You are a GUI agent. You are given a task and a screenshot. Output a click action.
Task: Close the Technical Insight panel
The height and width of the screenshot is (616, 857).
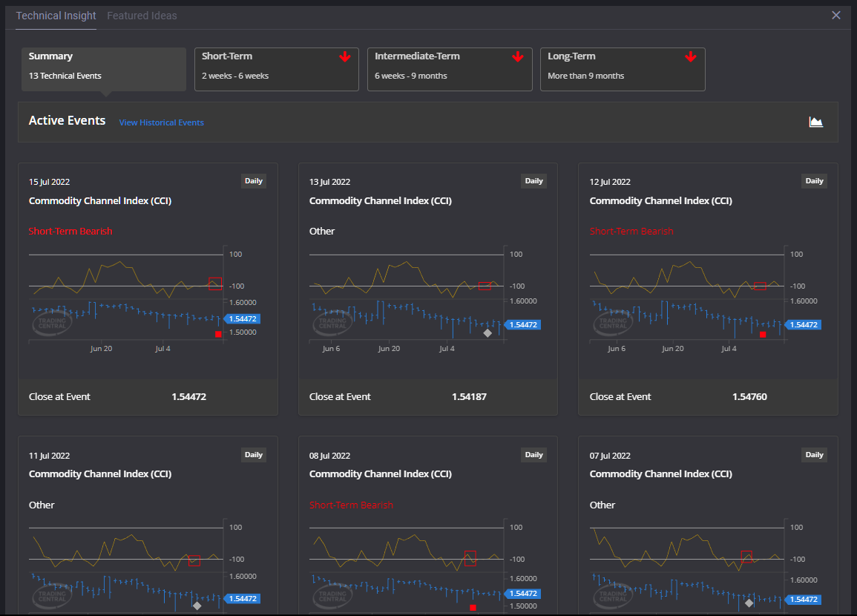tap(836, 15)
